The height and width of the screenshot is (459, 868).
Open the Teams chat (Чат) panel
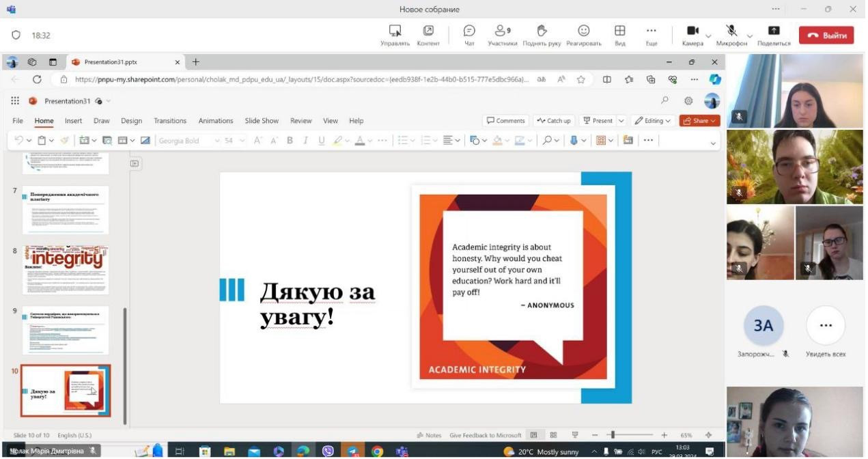coord(469,31)
